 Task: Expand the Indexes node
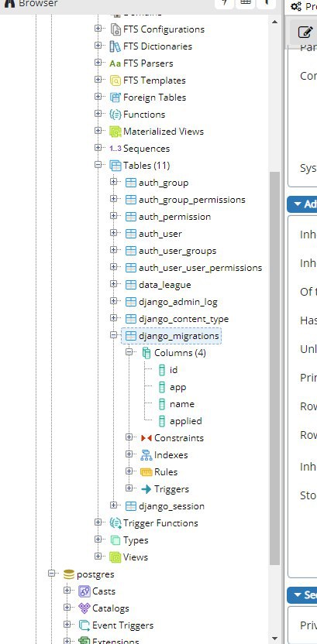click(129, 454)
